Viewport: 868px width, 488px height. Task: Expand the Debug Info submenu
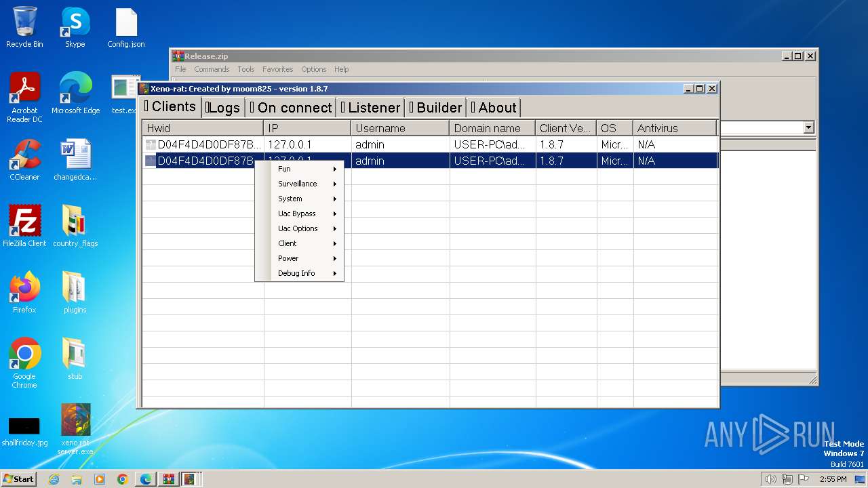point(299,273)
